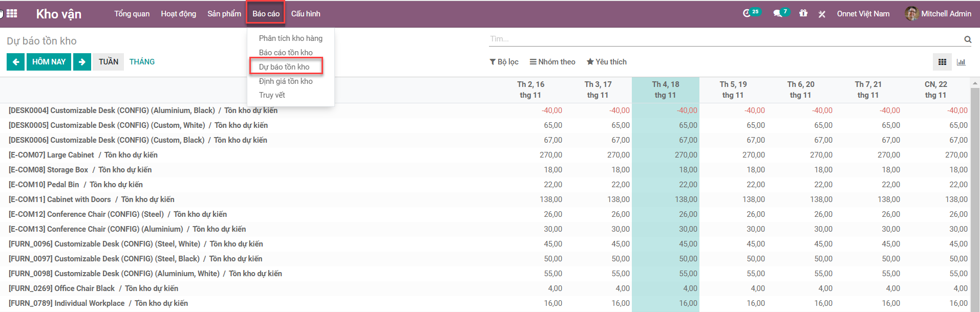Click the HÔM NAY button
980x312 pixels.
tap(49, 62)
